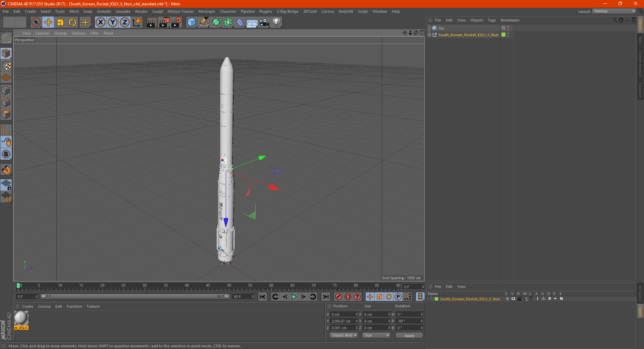Add a Light object
The height and width of the screenshot is (349, 644).
tap(276, 22)
